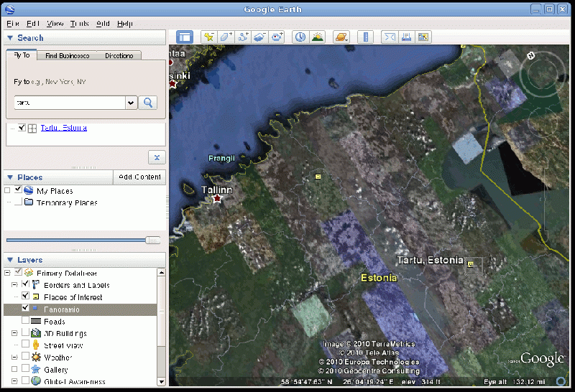Show historical imagery clock icon
Viewport: 575px width, 392px height.
300,37
